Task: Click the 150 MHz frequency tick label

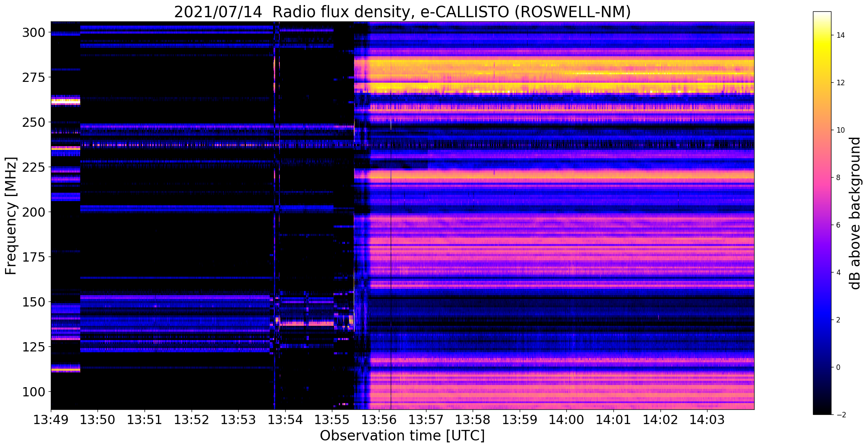Action: point(34,302)
